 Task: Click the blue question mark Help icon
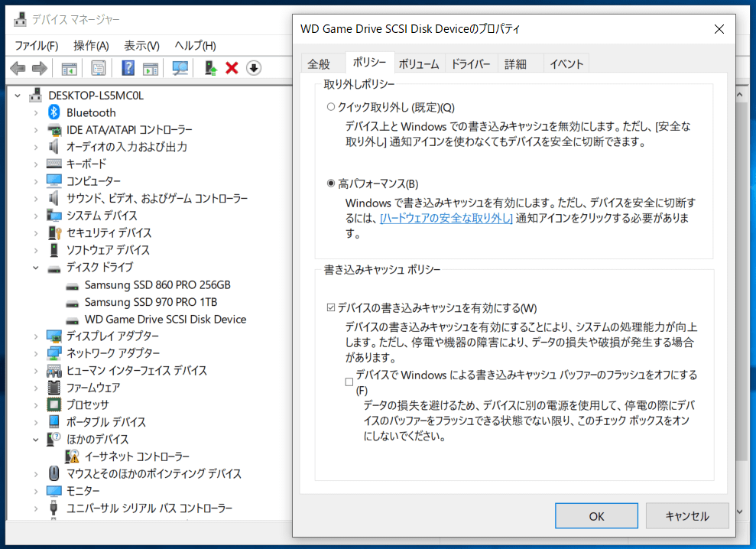[x=128, y=68]
